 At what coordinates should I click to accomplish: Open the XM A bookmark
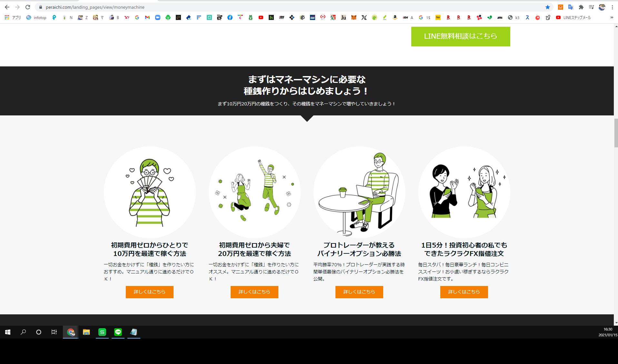[x=408, y=17]
